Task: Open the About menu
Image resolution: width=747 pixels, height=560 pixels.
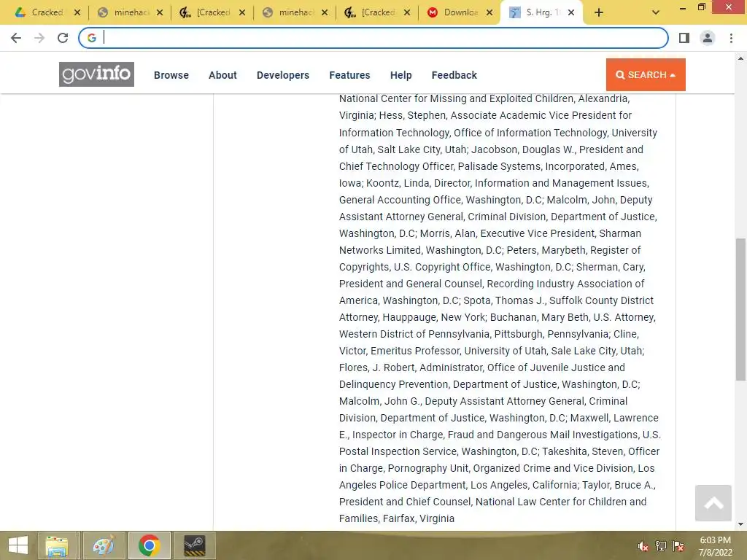Action: pyautogui.click(x=222, y=75)
